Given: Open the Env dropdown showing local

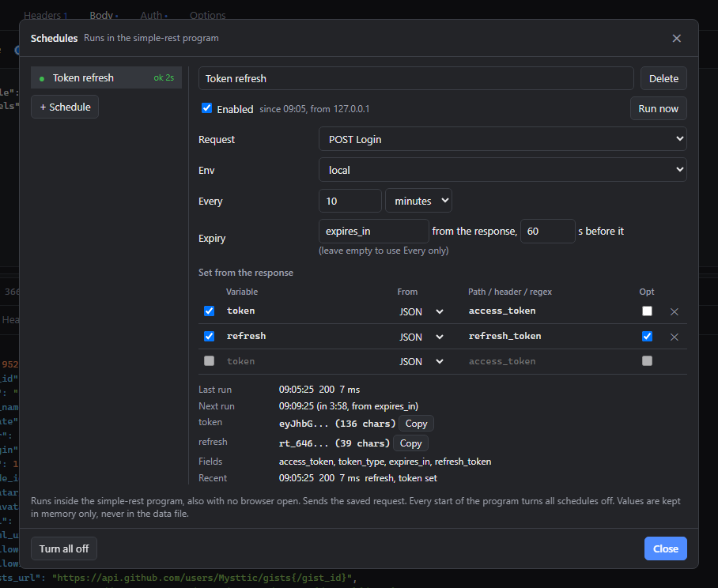Looking at the screenshot, I should click(x=502, y=170).
